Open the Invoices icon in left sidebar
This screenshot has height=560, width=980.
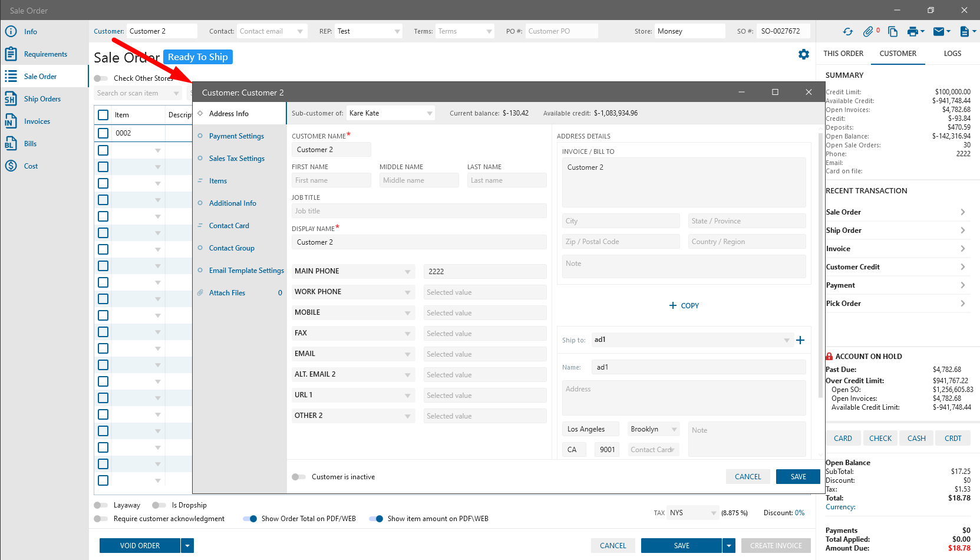pos(11,121)
